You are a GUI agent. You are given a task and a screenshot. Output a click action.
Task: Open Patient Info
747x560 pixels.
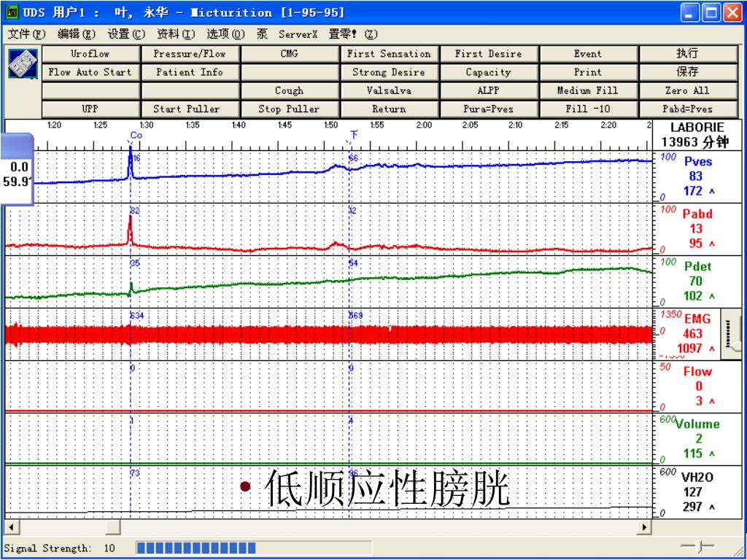point(190,72)
